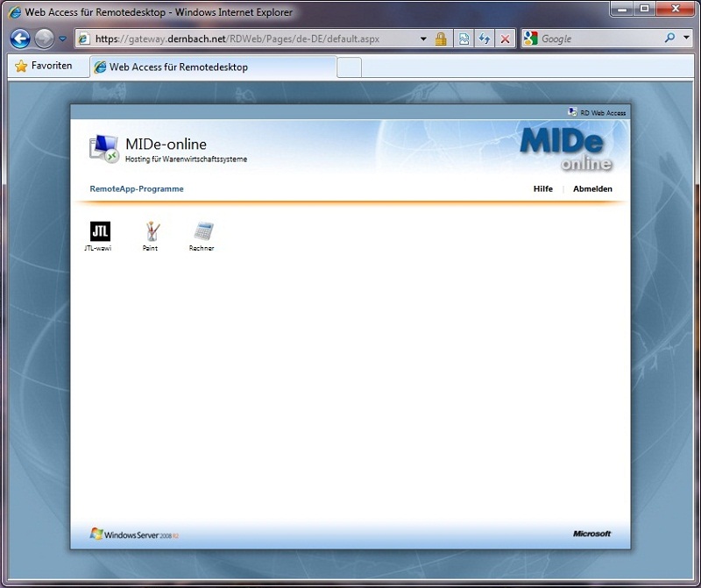Click the security lock icon in address bar
Screen dimensions: 701x588
pyautogui.click(x=441, y=39)
